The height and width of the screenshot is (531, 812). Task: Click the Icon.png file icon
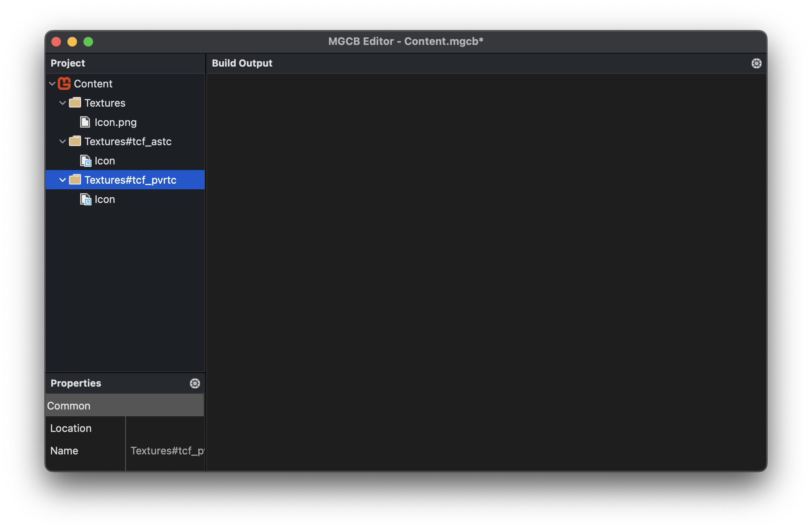[85, 122]
